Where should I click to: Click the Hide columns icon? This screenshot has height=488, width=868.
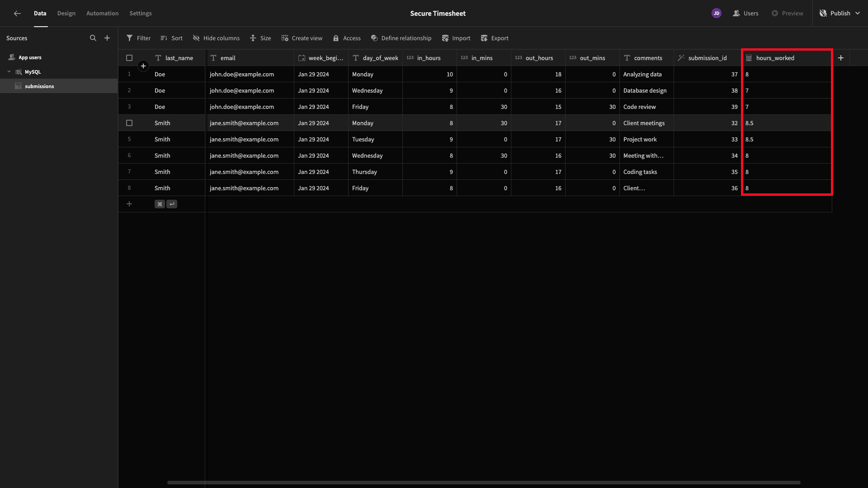click(x=196, y=38)
